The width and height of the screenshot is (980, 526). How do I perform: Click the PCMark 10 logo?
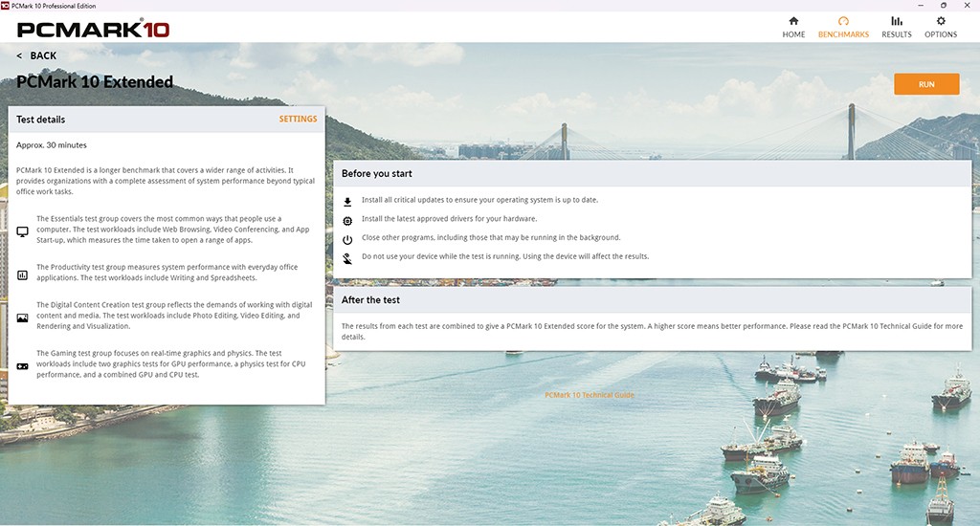click(93, 28)
